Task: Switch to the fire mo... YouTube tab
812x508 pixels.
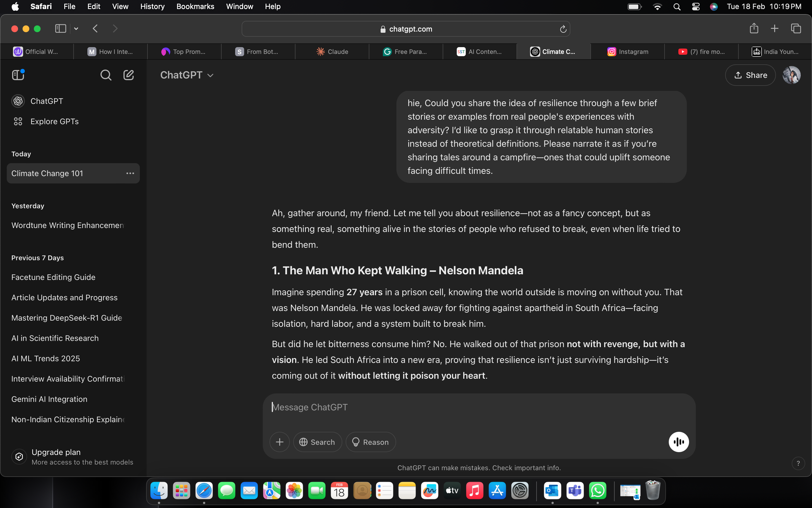Action: 701,52
